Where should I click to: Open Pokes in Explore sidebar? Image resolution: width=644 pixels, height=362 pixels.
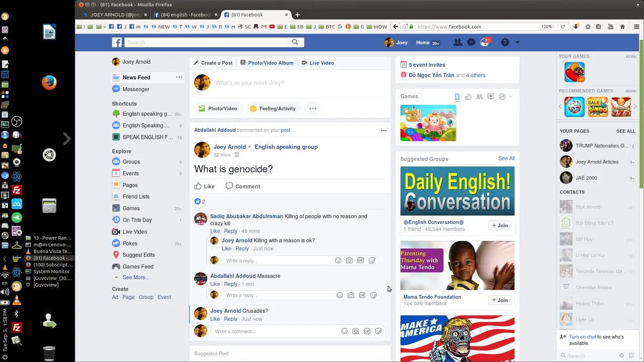[130, 243]
